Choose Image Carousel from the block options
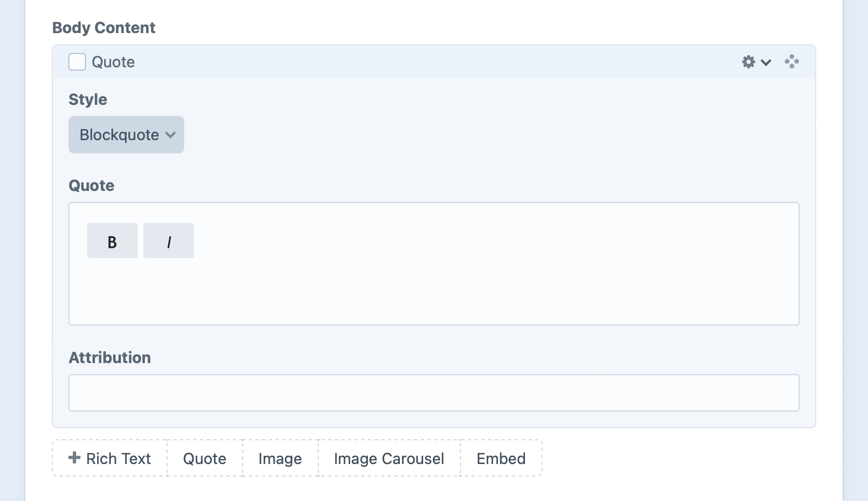Image resolution: width=868 pixels, height=501 pixels. (x=388, y=458)
